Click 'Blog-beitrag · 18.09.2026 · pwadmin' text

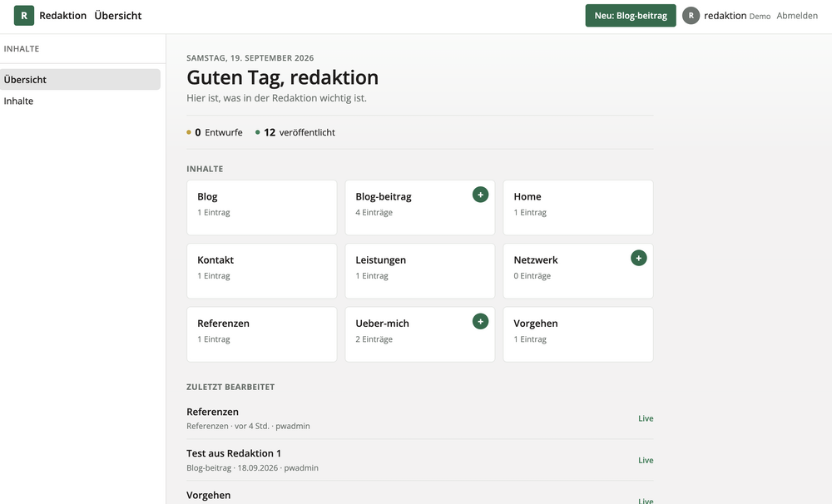click(253, 468)
